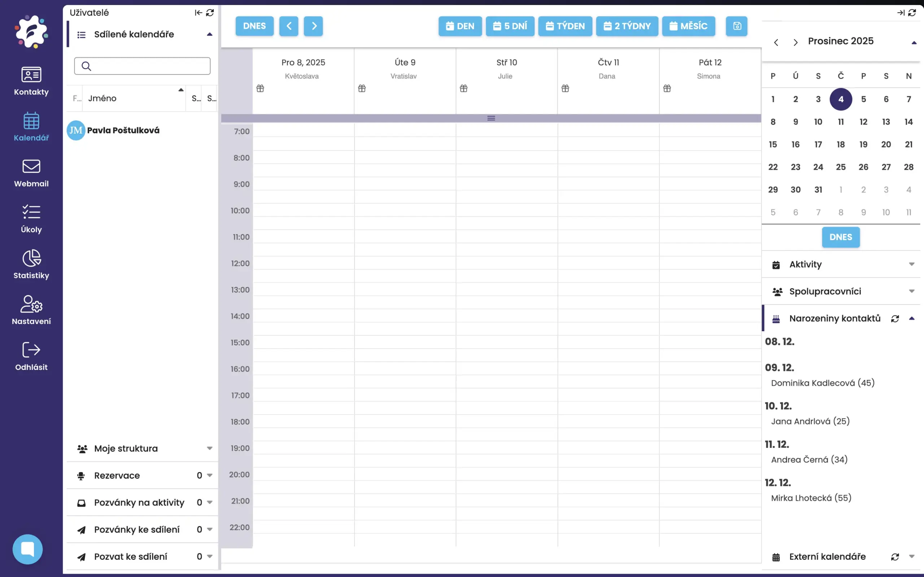Expand the Spolupracovníci section
Screen dimensions: 924x577
coord(911,291)
